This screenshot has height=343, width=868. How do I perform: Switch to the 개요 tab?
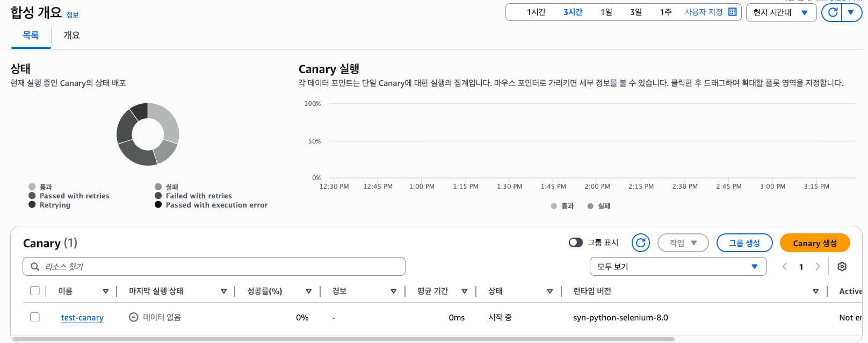click(71, 35)
